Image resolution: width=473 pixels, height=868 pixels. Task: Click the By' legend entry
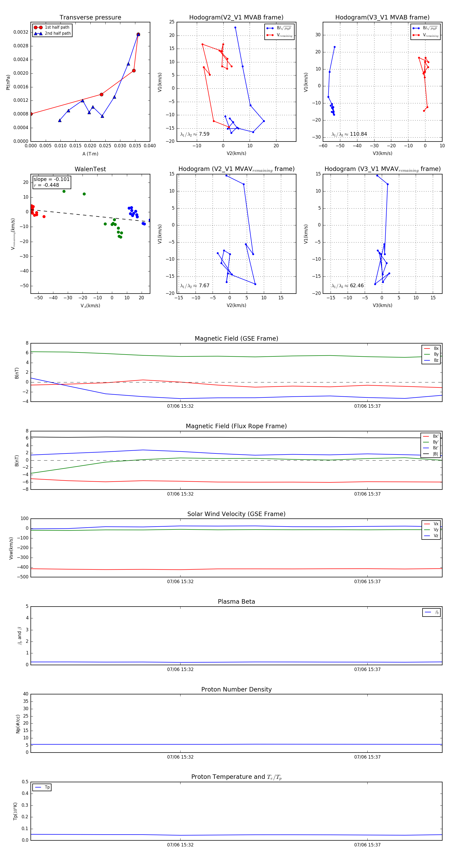click(431, 442)
